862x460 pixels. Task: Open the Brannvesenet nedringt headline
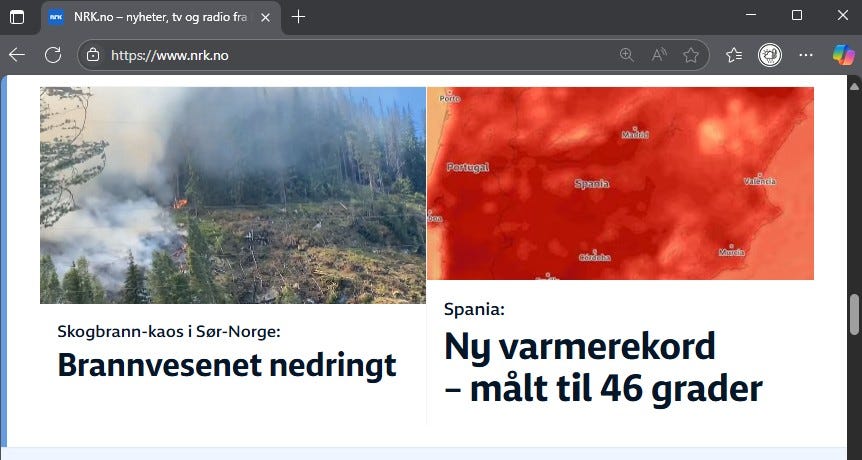(x=226, y=365)
